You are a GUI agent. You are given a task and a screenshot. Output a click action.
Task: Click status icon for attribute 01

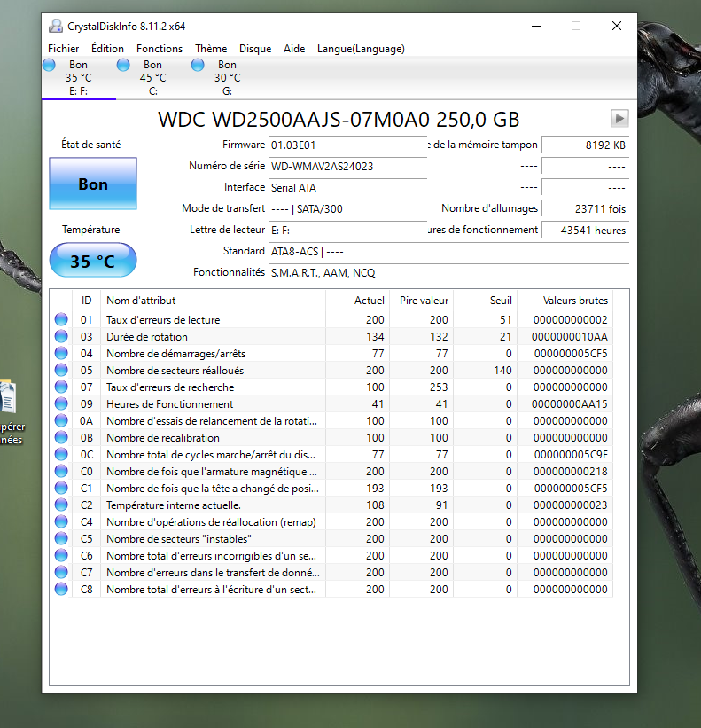(x=61, y=319)
